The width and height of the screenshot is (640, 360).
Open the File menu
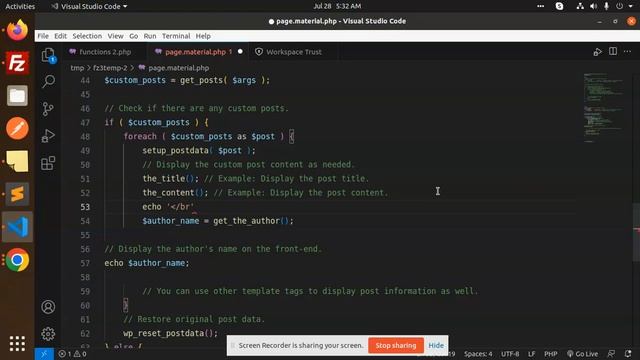click(x=43, y=36)
